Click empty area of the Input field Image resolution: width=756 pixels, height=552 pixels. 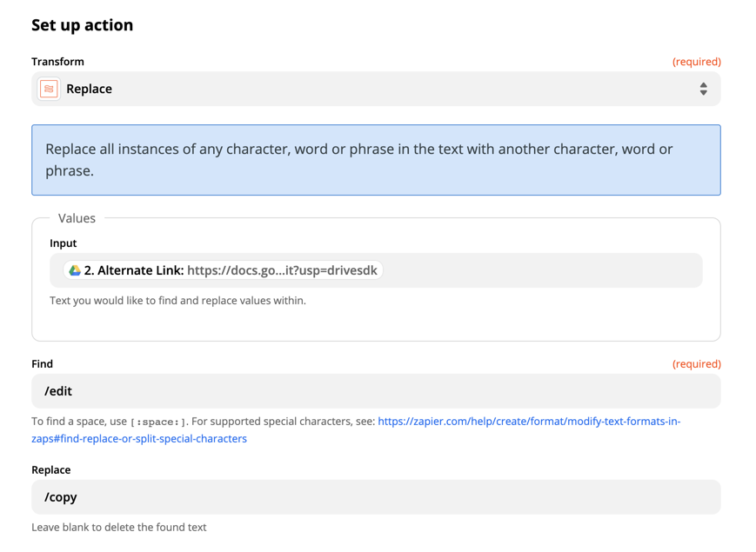539,270
